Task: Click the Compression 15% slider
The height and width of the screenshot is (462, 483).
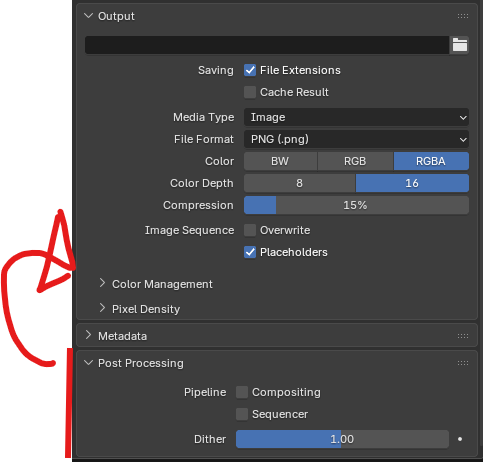Action: coord(356,205)
